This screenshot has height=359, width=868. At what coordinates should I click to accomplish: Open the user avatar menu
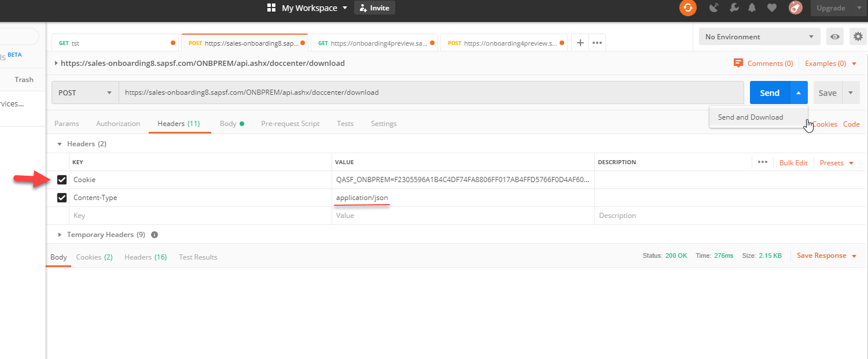tap(795, 8)
